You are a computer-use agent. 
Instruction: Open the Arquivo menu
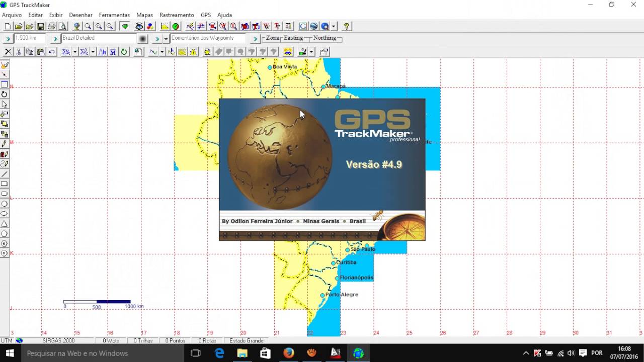click(x=12, y=15)
